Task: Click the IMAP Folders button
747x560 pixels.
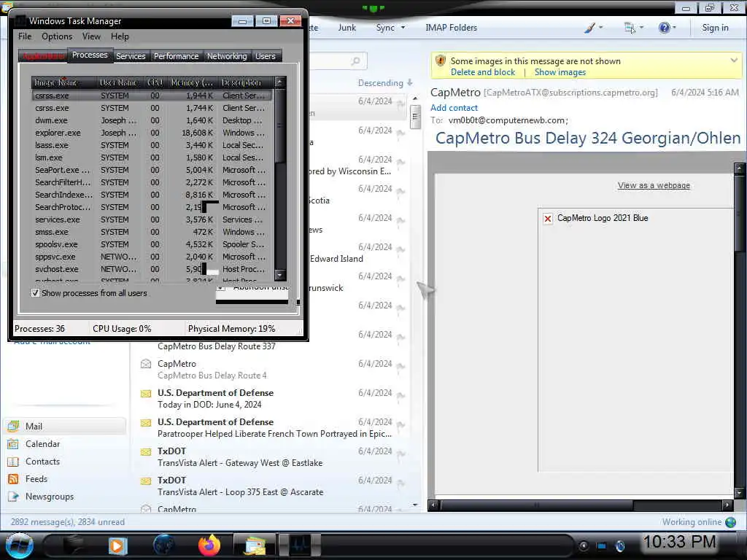Action: click(x=451, y=28)
